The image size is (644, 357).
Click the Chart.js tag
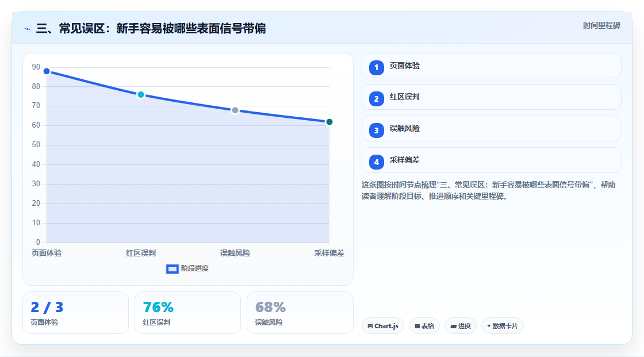tap(383, 326)
